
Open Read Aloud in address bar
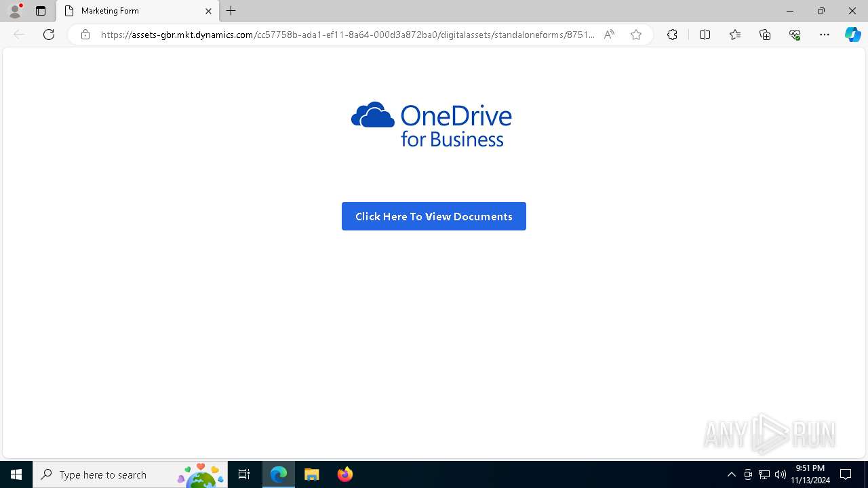pyautogui.click(x=609, y=35)
